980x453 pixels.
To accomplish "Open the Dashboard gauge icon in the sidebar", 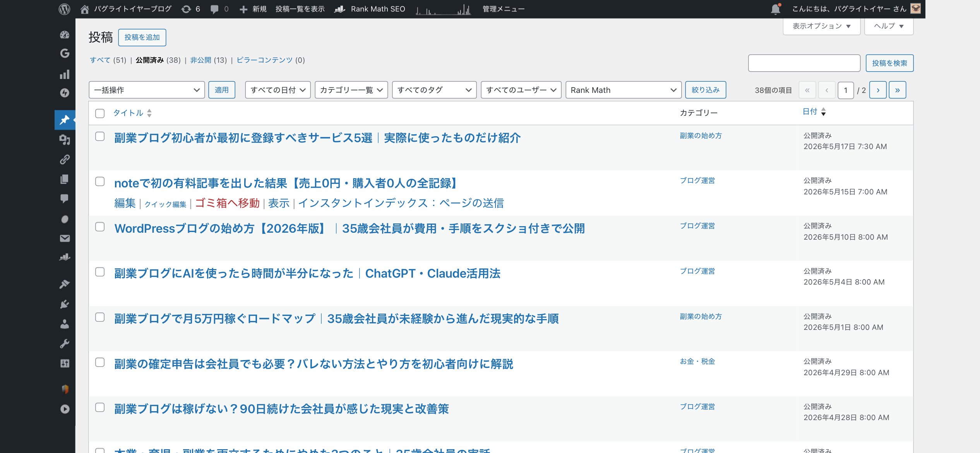I will coord(65,35).
